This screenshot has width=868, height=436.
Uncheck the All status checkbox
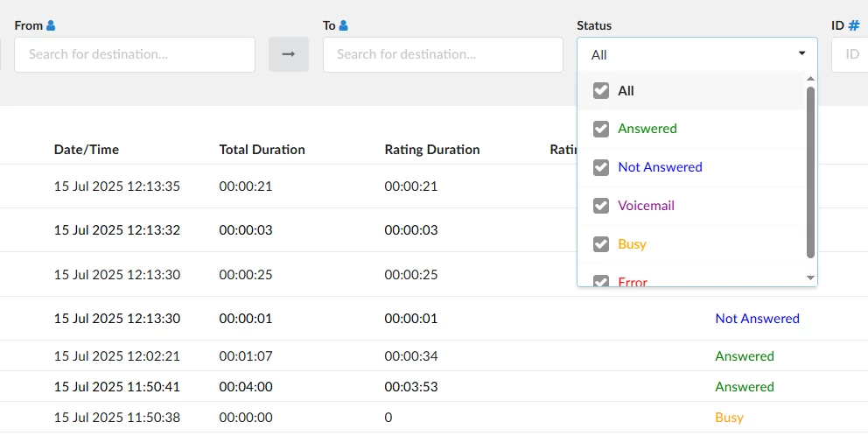[601, 91]
